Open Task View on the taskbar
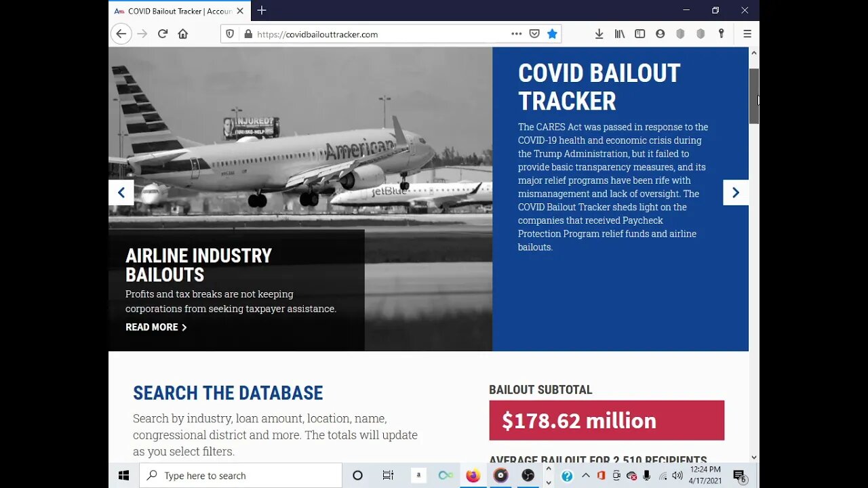 pyautogui.click(x=388, y=476)
